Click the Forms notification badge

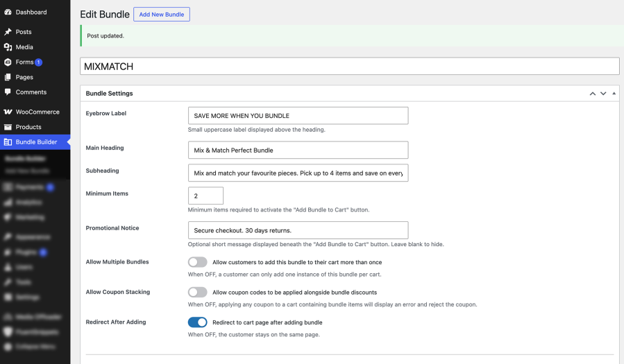[39, 62]
